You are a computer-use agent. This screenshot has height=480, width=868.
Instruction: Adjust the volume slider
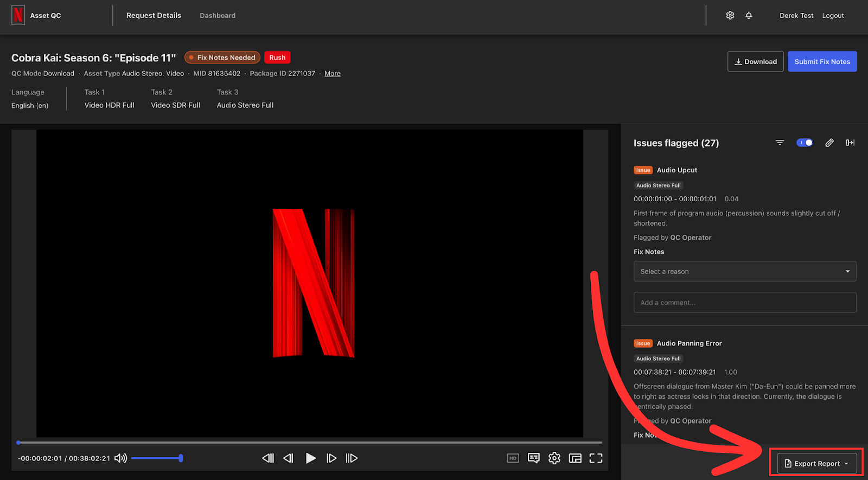click(157, 458)
